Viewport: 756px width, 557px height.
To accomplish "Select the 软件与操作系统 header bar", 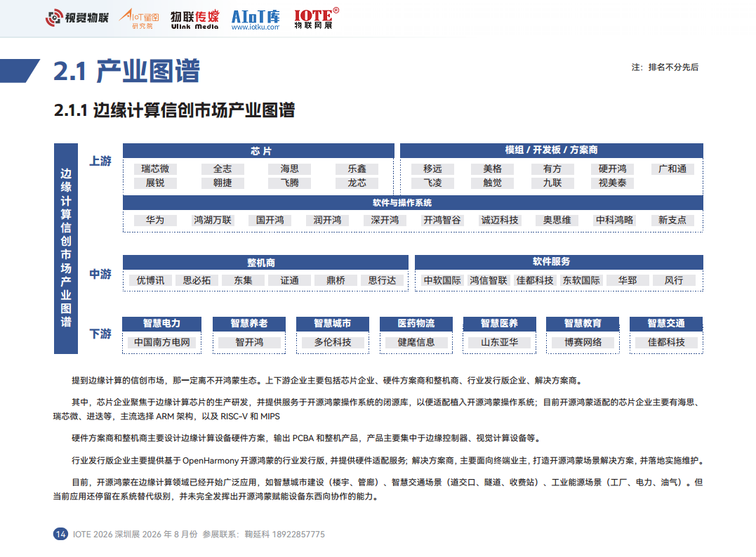I will point(413,202).
